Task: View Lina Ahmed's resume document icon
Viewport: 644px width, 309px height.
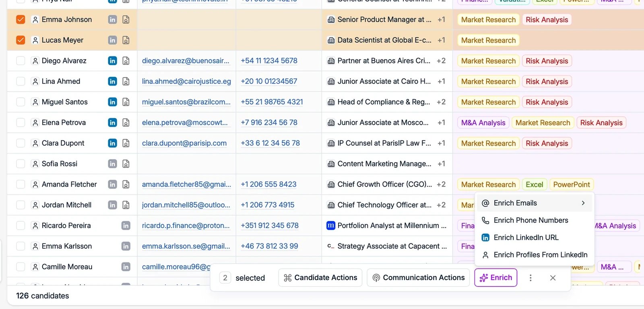Action: tap(126, 81)
